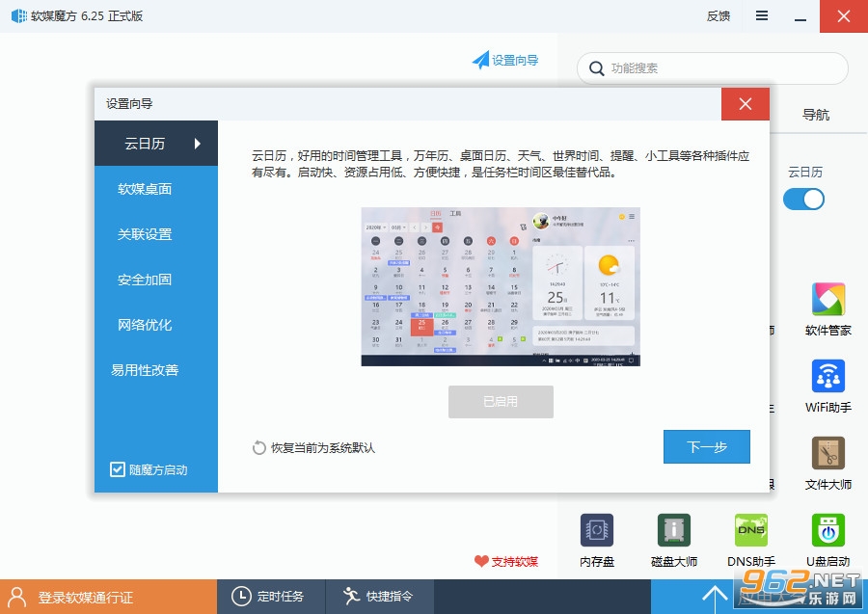Launch U盘启动 tool
The image size is (868, 614).
(828, 530)
